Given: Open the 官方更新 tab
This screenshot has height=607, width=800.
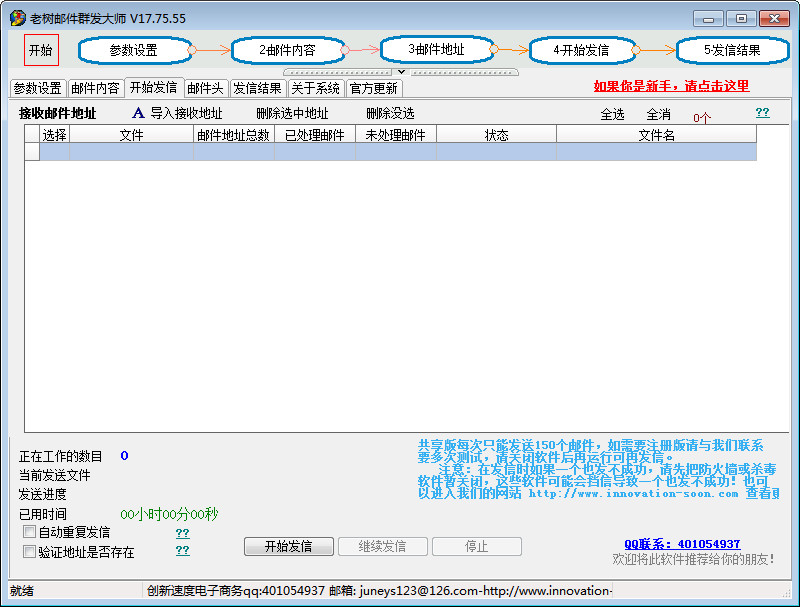Looking at the screenshot, I should 373,88.
